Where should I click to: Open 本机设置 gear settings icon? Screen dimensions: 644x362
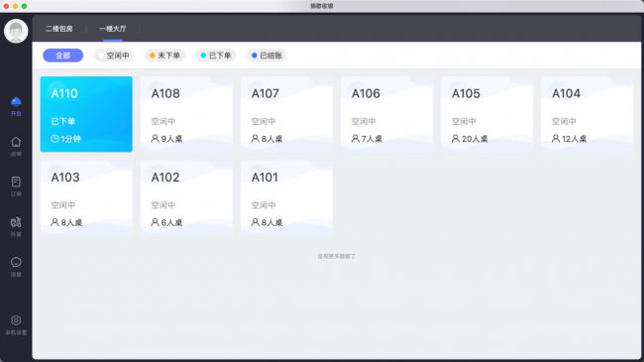[x=16, y=320]
